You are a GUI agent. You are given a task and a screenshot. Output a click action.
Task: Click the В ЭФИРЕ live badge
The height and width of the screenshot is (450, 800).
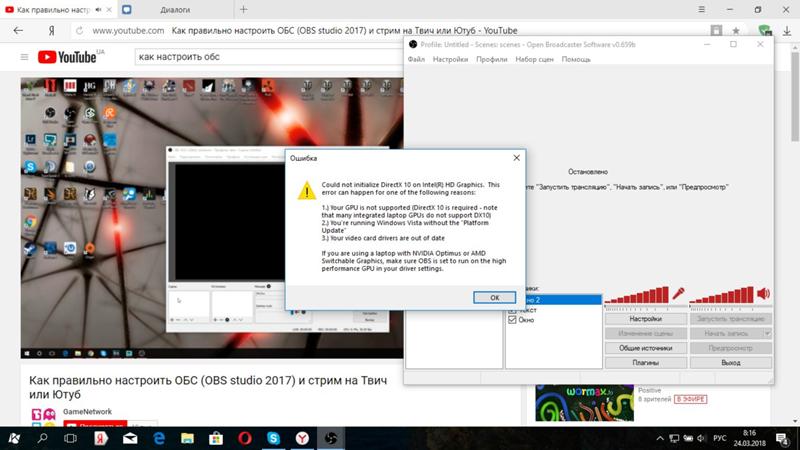click(x=690, y=399)
